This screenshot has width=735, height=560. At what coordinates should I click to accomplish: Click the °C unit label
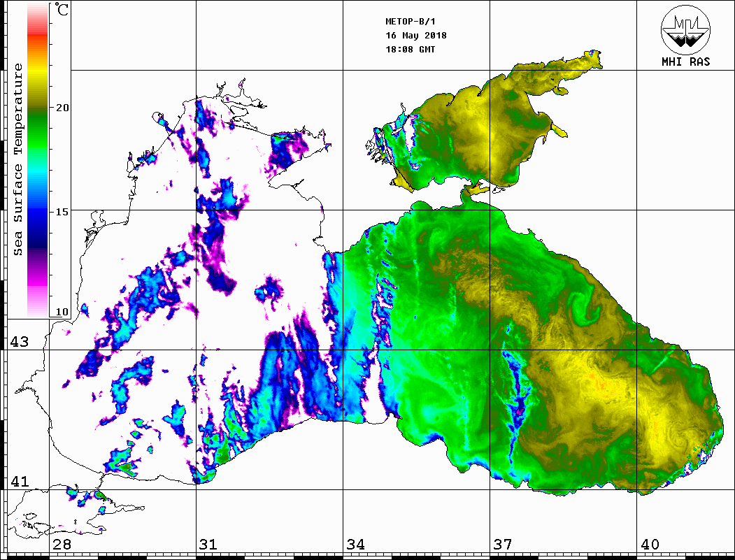62,9
